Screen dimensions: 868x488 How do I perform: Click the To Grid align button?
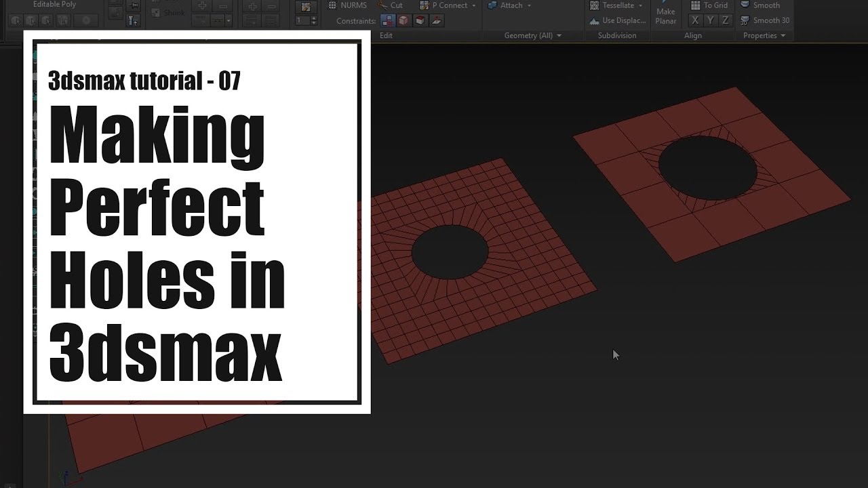(709, 5)
